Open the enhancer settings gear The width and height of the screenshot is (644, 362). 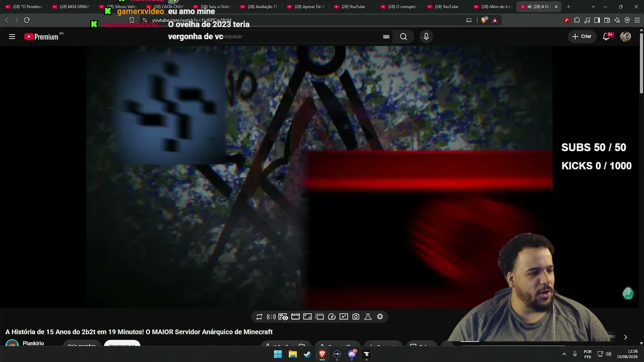[380, 317]
